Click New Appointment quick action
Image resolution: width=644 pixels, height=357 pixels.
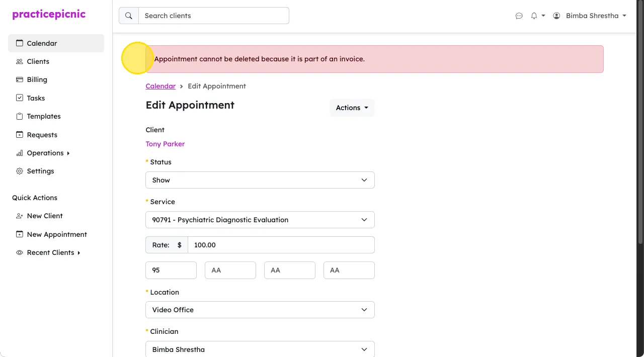click(56, 234)
